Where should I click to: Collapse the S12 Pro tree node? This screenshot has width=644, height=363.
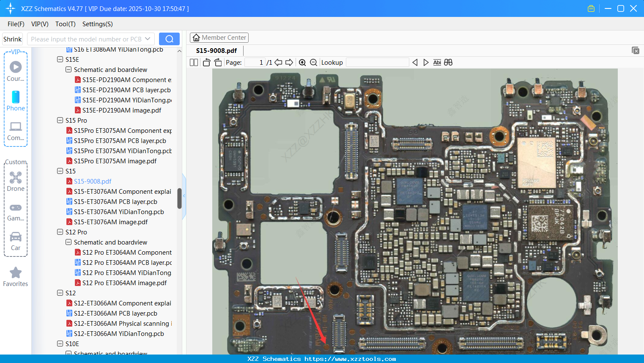click(x=60, y=232)
